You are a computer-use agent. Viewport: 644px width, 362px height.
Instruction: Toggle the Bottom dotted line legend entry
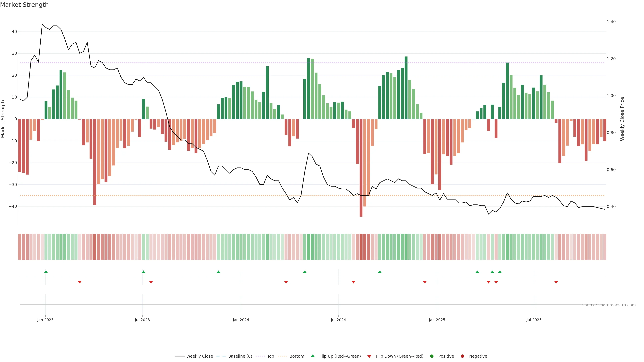tap(297, 356)
